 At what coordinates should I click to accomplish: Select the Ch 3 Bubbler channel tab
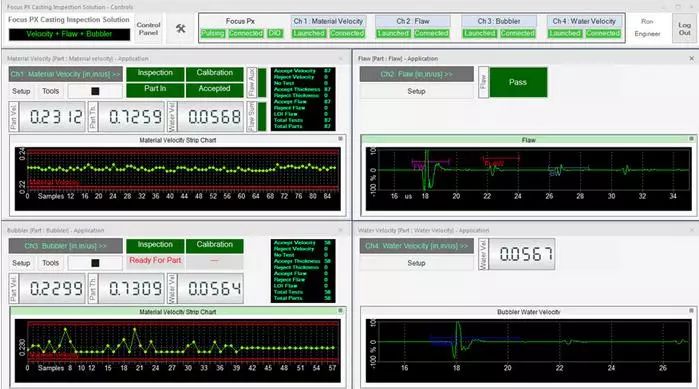click(x=499, y=21)
